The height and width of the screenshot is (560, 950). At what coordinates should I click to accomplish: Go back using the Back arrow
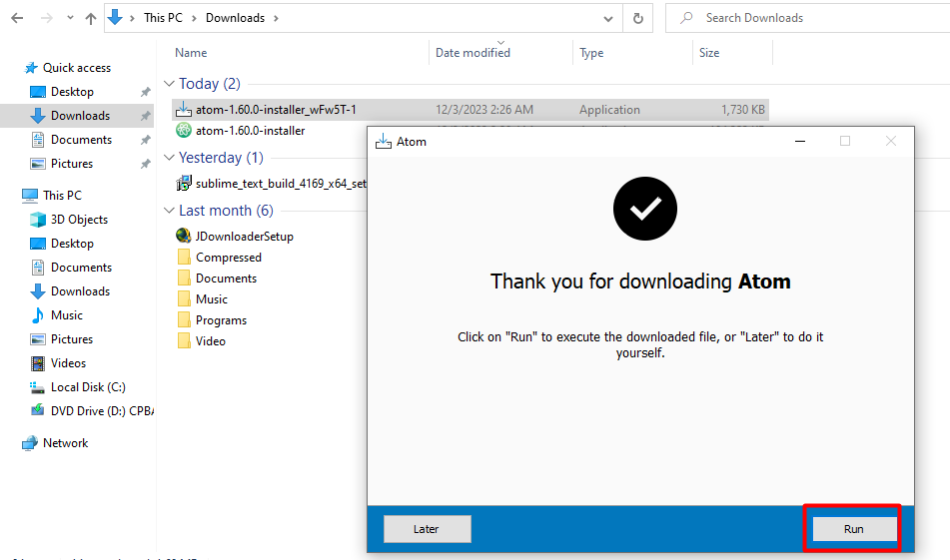[17, 18]
